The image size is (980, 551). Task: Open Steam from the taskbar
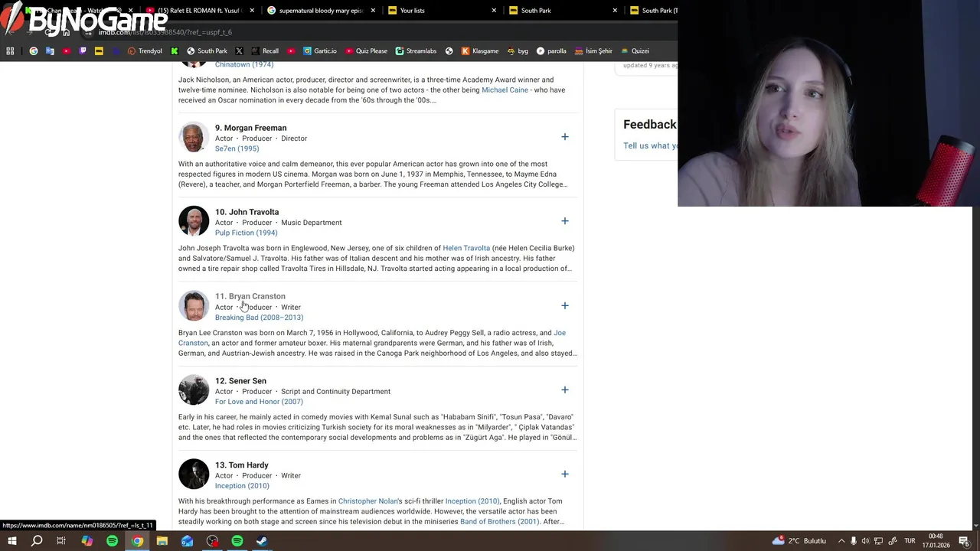coord(262,541)
